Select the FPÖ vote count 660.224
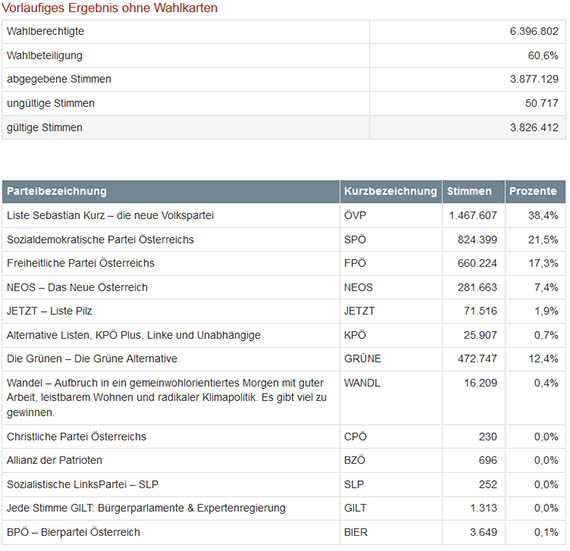 [x=477, y=263]
